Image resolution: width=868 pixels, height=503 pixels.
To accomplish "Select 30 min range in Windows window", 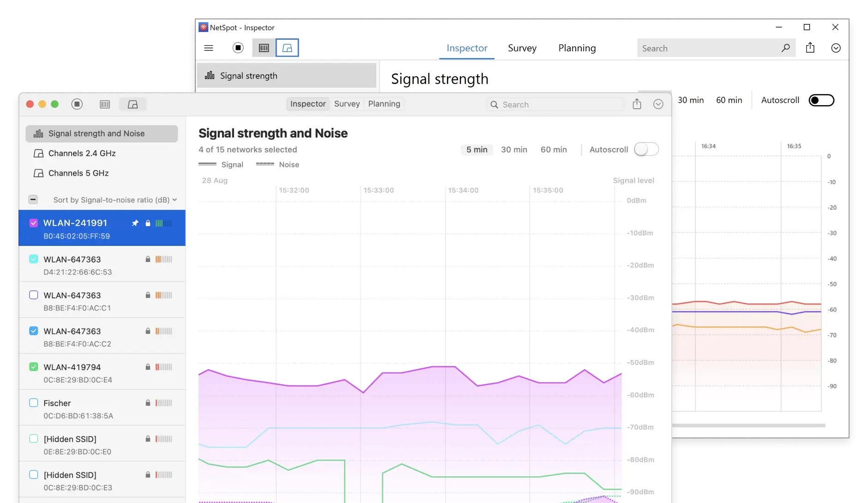I will point(691,100).
